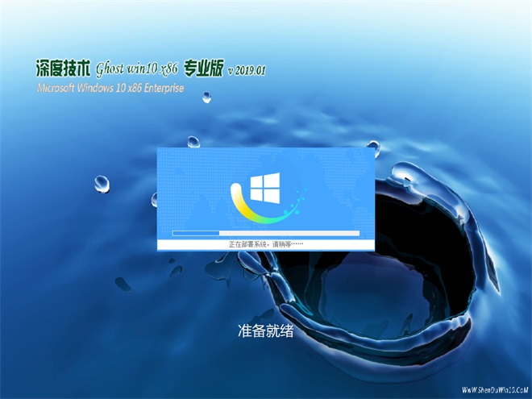This screenshot has width=532, height=399.
Task: Click the green 深度技术 title
Action: [x=63, y=69]
